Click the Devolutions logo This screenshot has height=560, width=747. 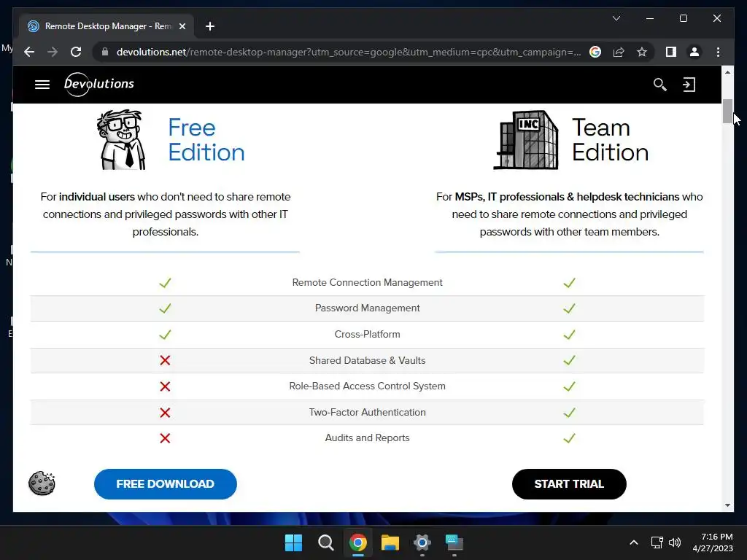(x=99, y=85)
